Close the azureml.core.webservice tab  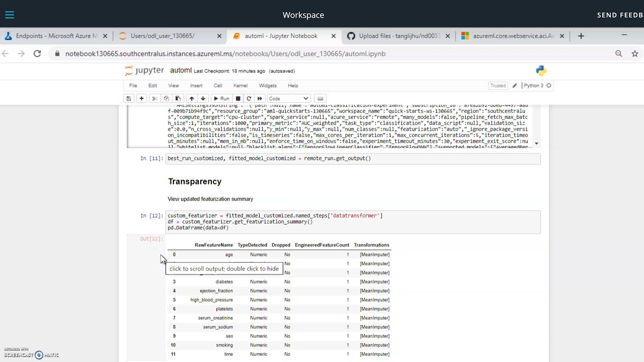(561, 36)
